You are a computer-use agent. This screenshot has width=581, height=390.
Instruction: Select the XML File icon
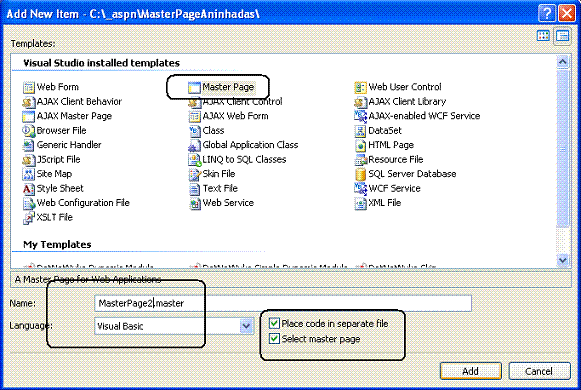(360, 203)
